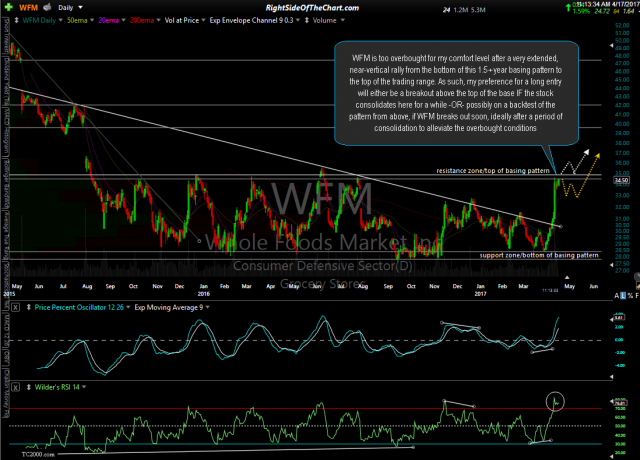Click the 1.2M volume value at top
This screenshot has height=460, width=640.
pyautogui.click(x=461, y=10)
